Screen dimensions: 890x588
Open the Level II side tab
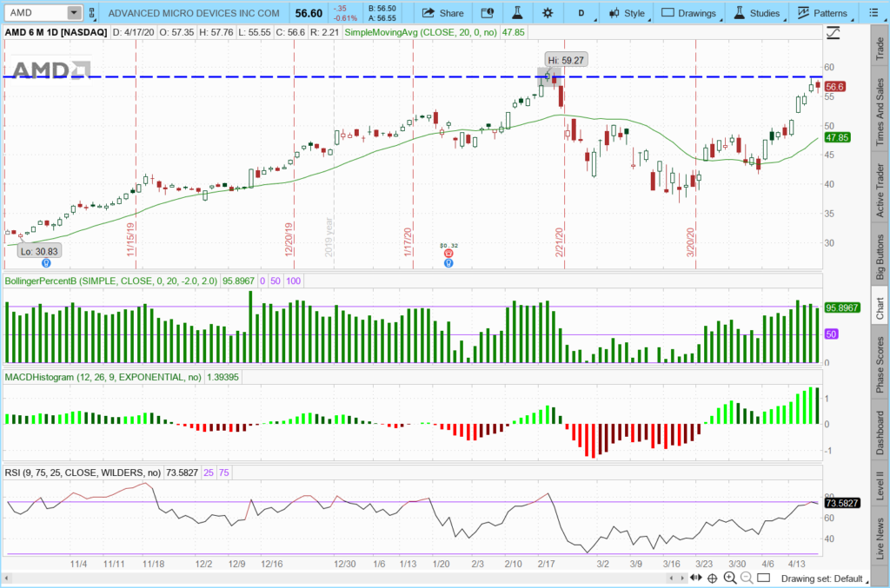click(x=880, y=486)
